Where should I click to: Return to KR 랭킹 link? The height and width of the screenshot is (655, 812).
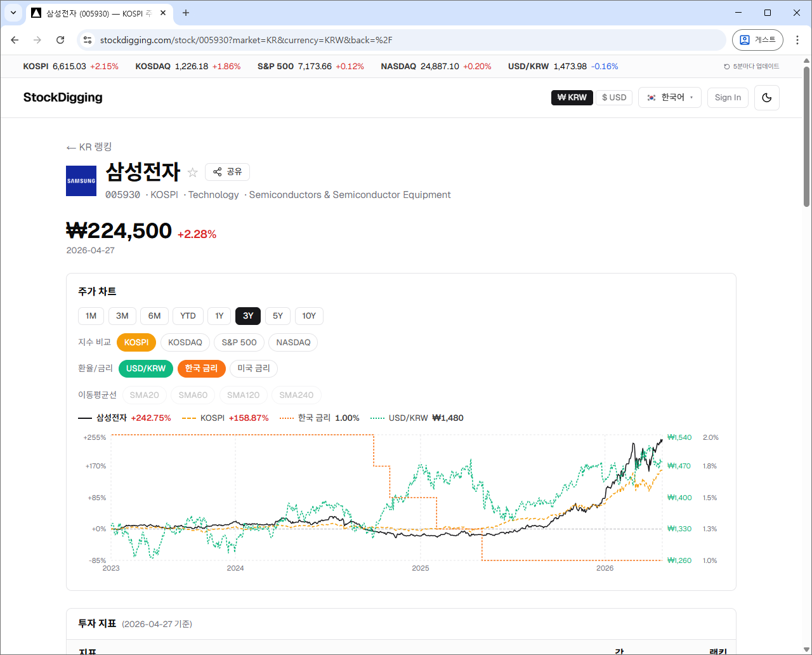(x=89, y=147)
